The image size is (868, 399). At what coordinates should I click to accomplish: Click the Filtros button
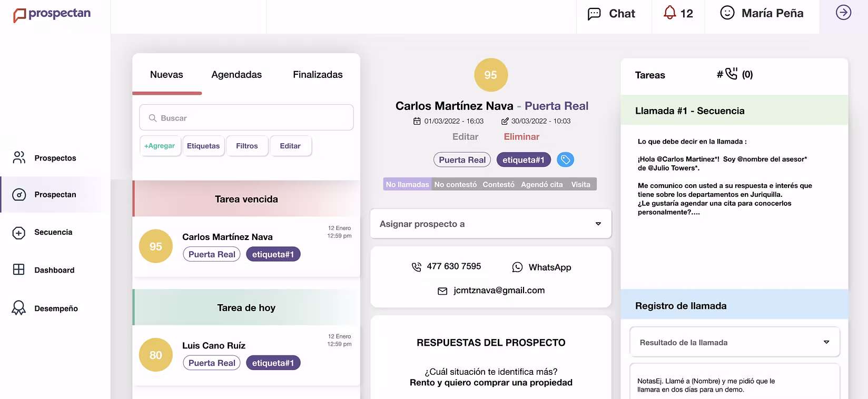[247, 146]
